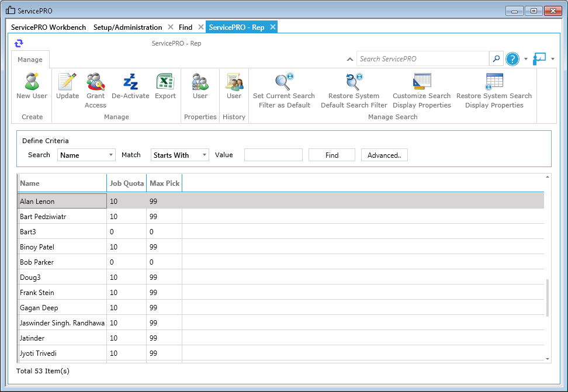Select the Bob Parker row
Viewport: 568px width, 392px height.
tap(280, 262)
